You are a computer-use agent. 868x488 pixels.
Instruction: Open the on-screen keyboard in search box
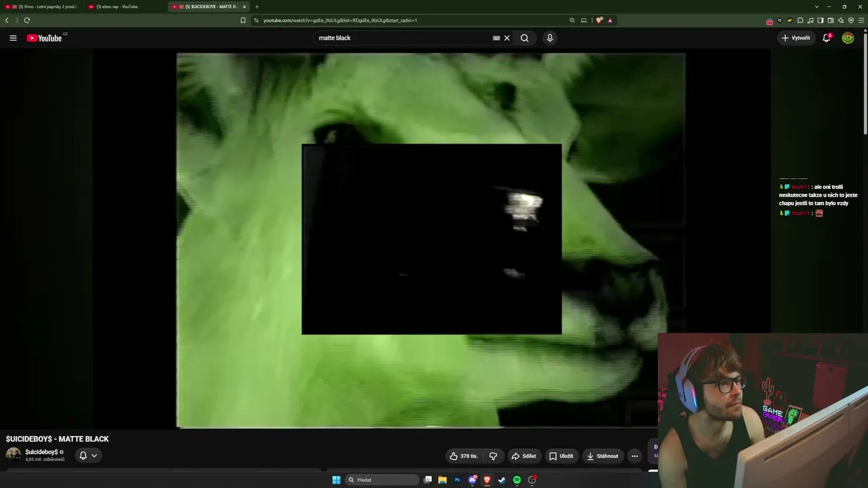[x=496, y=38]
